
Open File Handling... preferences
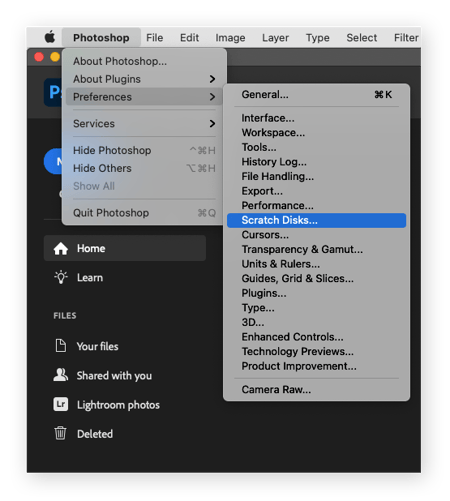point(316,176)
